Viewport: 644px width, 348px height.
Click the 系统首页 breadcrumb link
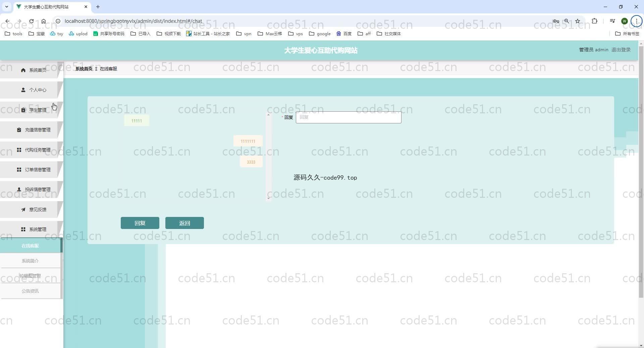coord(84,69)
